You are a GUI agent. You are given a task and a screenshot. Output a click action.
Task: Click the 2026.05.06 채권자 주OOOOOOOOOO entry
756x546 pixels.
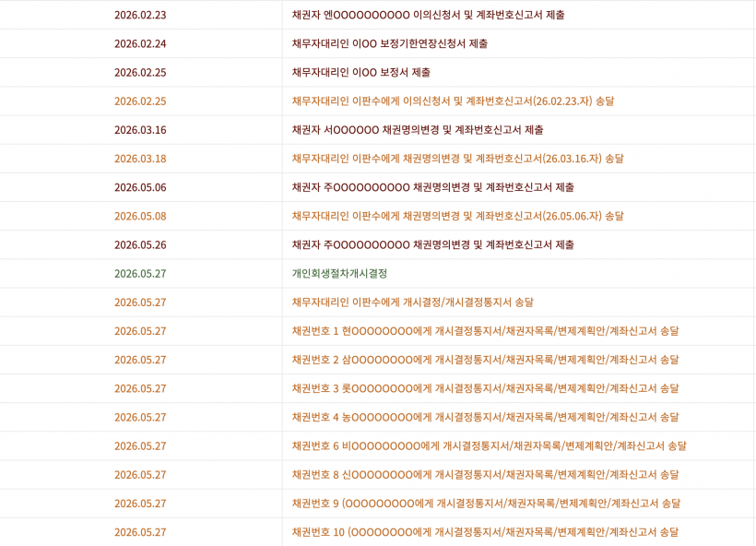[x=432, y=187]
